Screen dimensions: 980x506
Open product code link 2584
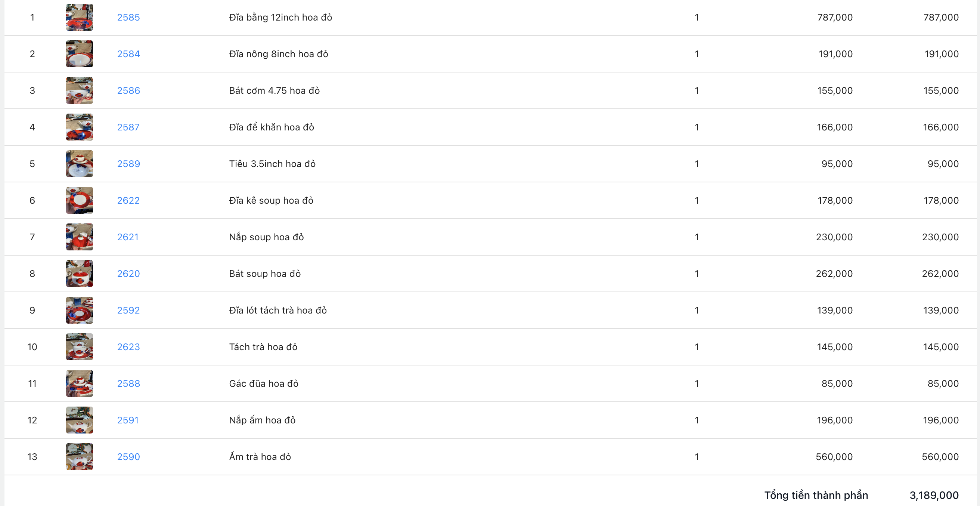[x=128, y=54]
